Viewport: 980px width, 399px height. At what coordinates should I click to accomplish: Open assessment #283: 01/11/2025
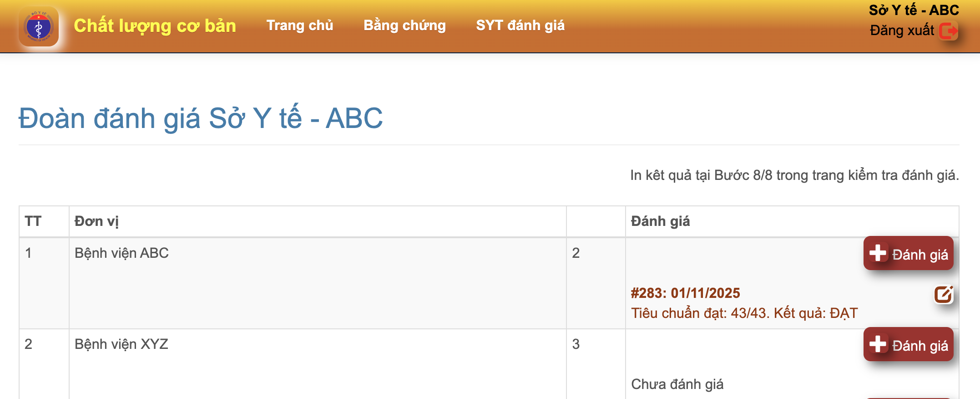coord(685,293)
